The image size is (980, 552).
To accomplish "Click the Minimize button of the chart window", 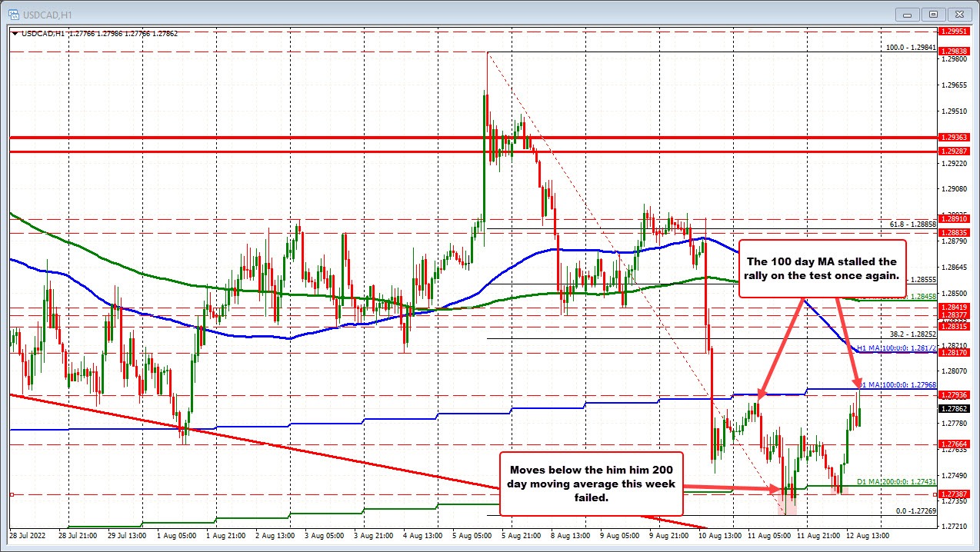I will 907,14.
